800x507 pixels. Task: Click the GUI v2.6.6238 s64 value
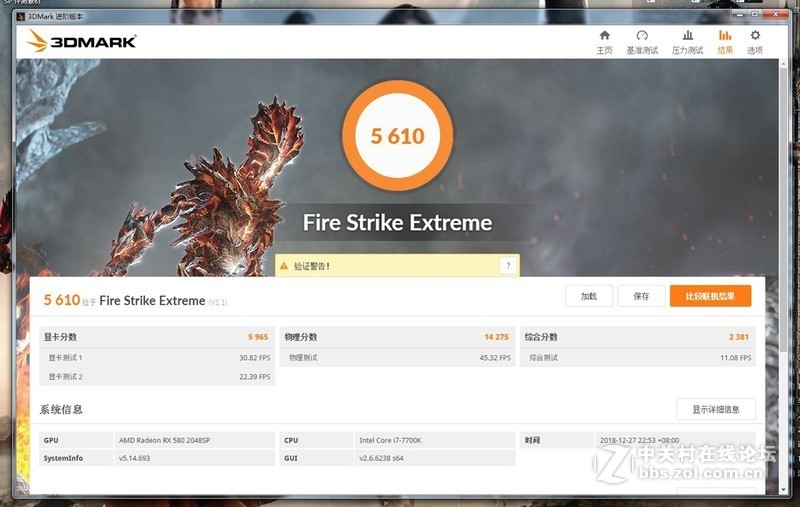pos(381,458)
